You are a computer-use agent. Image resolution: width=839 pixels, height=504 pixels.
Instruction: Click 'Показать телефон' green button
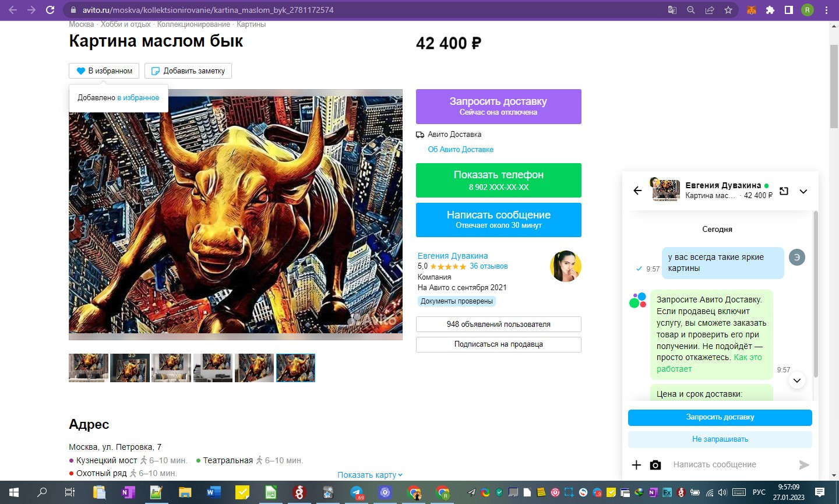click(499, 180)
